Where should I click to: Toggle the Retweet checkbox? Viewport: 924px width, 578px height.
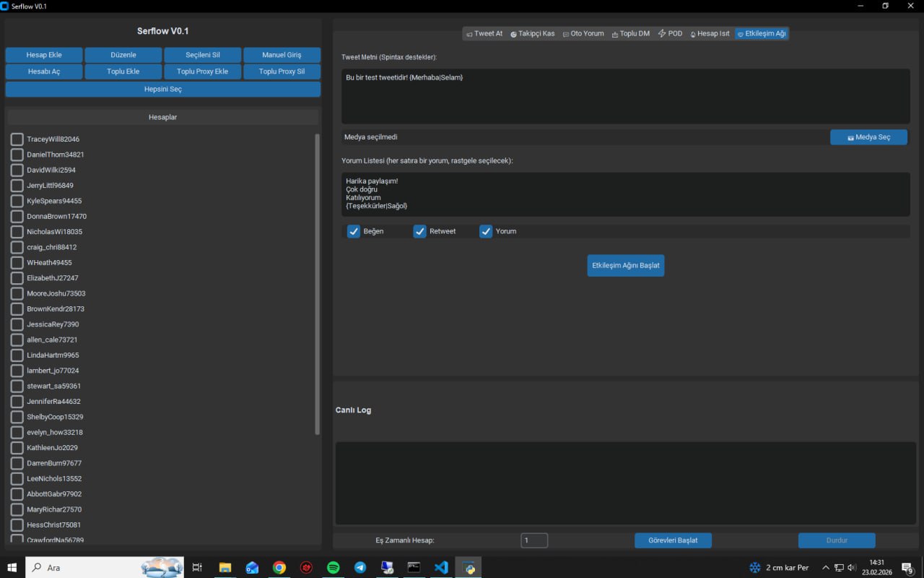pyautogui.click(x=419, y=231)
